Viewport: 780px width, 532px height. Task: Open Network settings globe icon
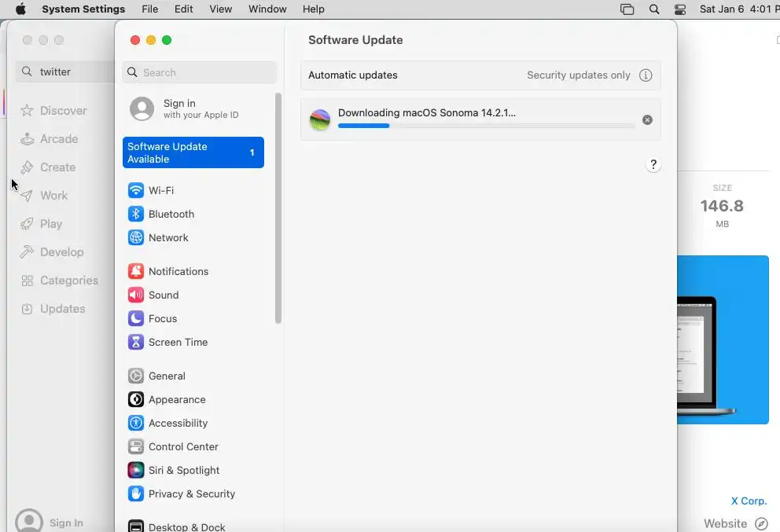tap(136, 237)
